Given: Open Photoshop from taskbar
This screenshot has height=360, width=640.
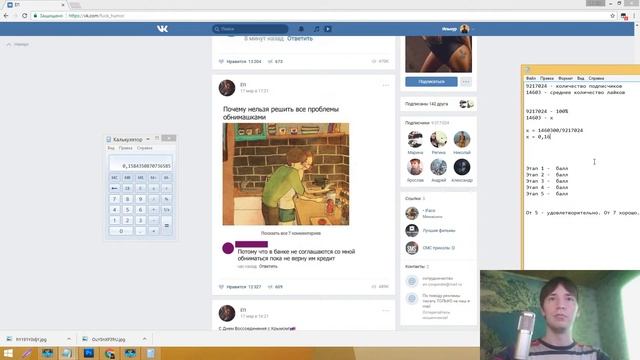Looking at the screenshot, I should click(89, 353).
